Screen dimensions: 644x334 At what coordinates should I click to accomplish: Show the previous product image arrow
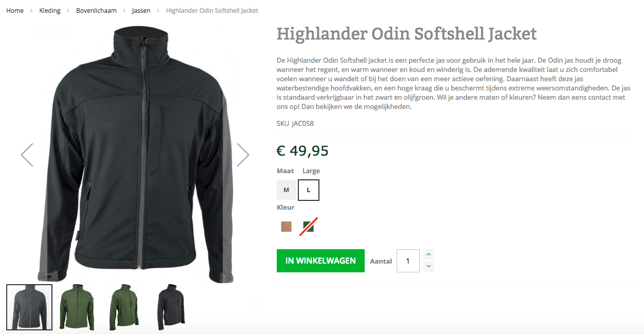pyautogui.click(x=27, y=155)
